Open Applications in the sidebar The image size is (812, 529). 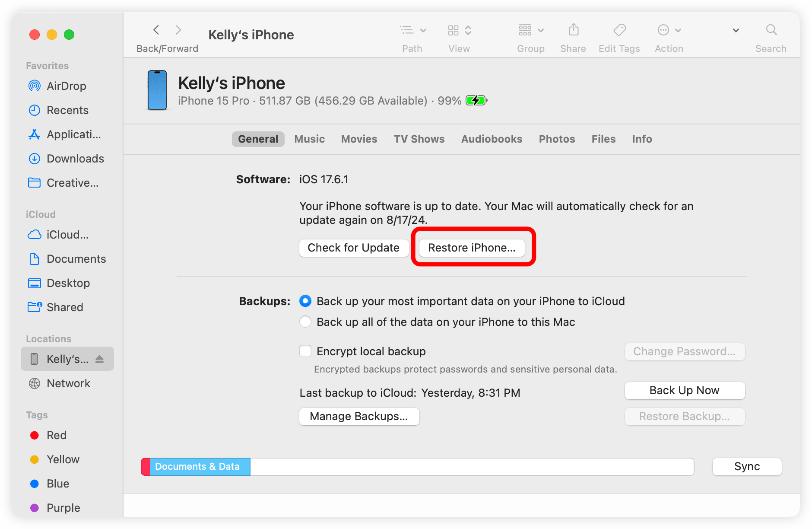pyautogui.click(x=67, y=134)
